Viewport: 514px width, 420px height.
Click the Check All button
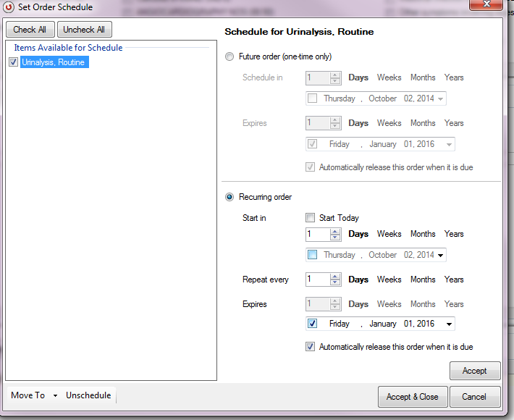[30, 30]
